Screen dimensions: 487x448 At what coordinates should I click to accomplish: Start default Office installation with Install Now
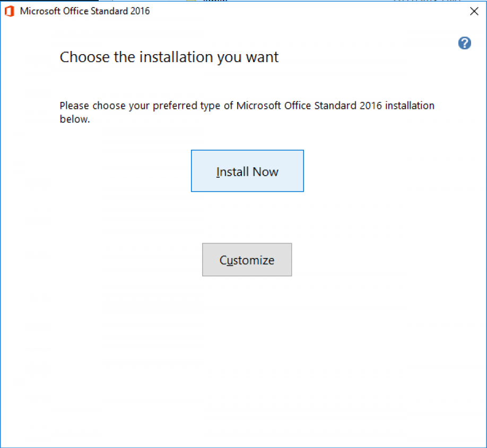[247, 171]
